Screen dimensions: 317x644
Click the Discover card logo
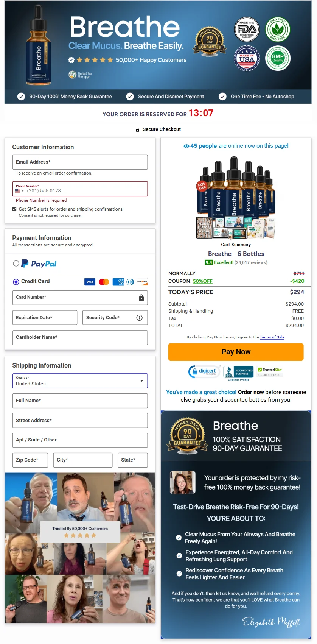[x=142, y=282]
